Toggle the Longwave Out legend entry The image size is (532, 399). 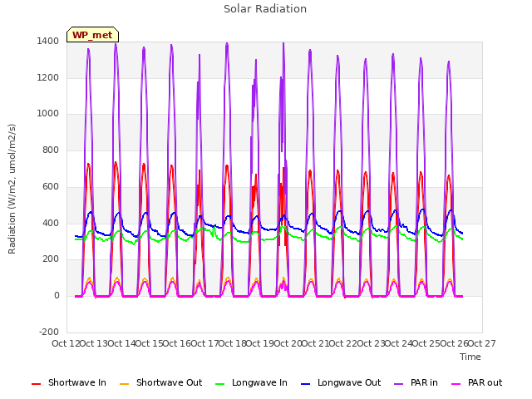coord(341,382)
